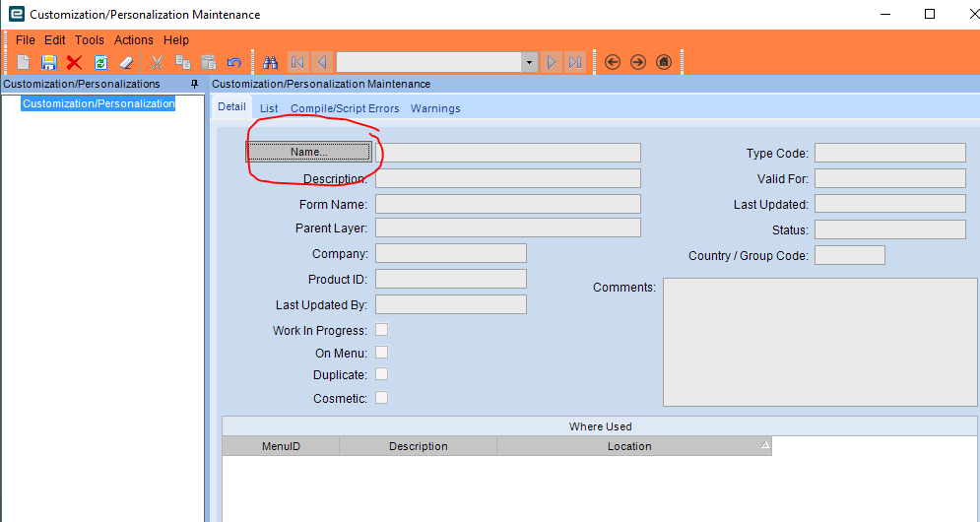Image resolution: width=980 pixels, height=522 pixels.
Task: Click the Type Code field
Action: click(890, 153)
